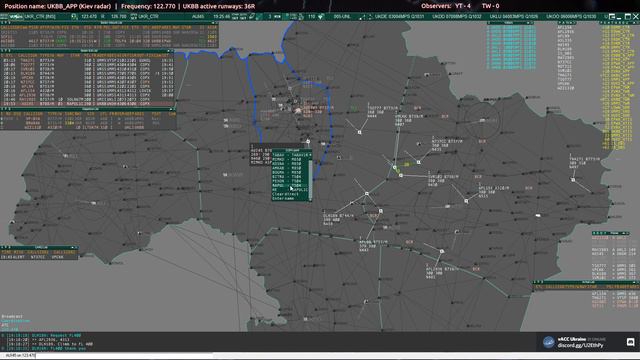Click the icon right of the 110 value
The image size is (640, 360).
pyautogui.click(x=321, y=17)
